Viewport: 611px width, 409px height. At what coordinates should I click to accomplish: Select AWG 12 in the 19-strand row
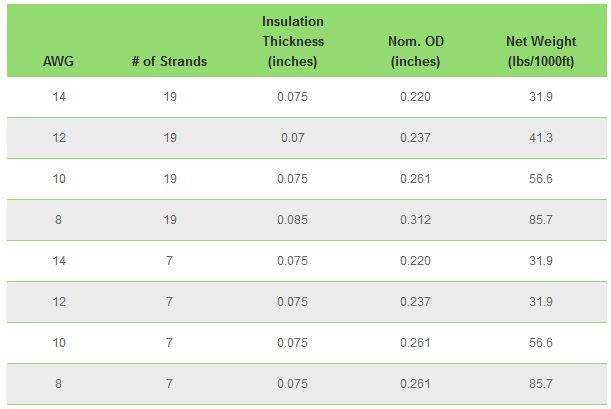coord(58,138)
